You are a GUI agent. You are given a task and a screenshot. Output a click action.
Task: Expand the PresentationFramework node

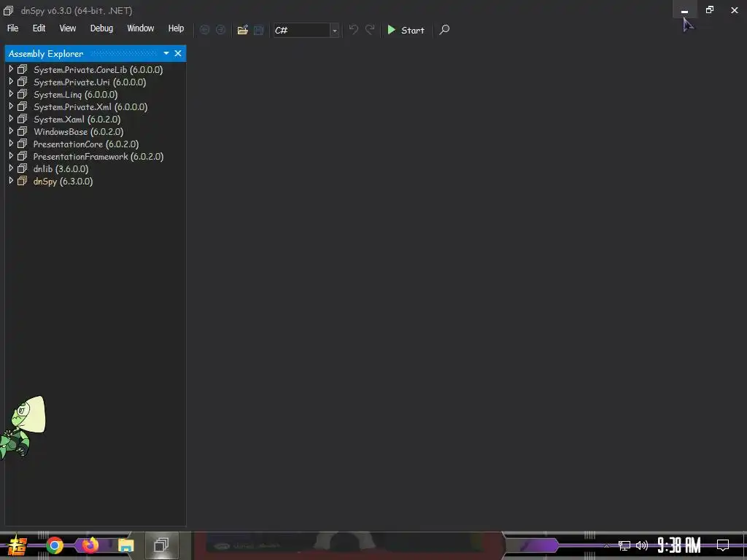click(11, 156)
